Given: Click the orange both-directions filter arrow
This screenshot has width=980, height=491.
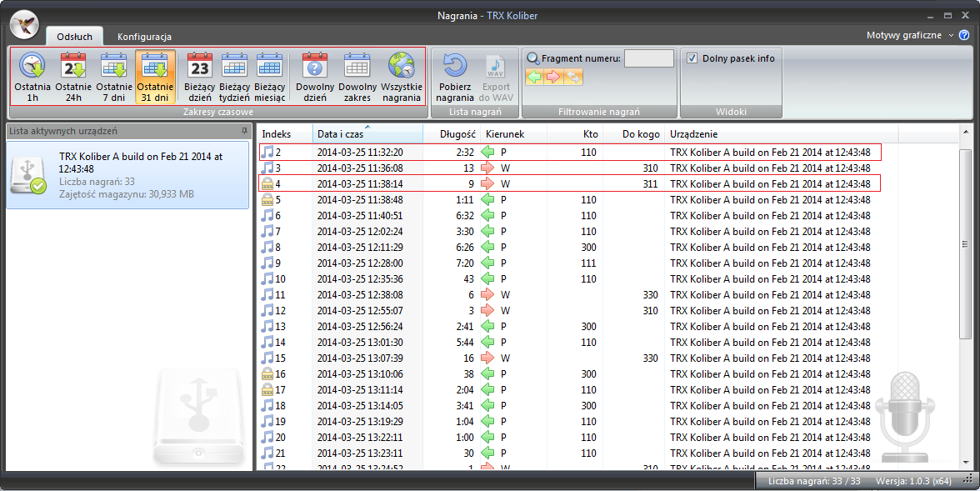Looking at the screenshot, I should click(572, 77).
